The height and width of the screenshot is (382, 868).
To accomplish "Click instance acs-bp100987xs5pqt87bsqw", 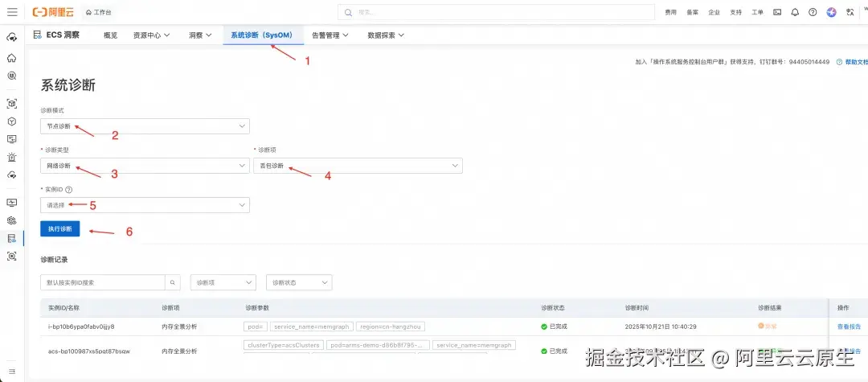I will [89, 351].
